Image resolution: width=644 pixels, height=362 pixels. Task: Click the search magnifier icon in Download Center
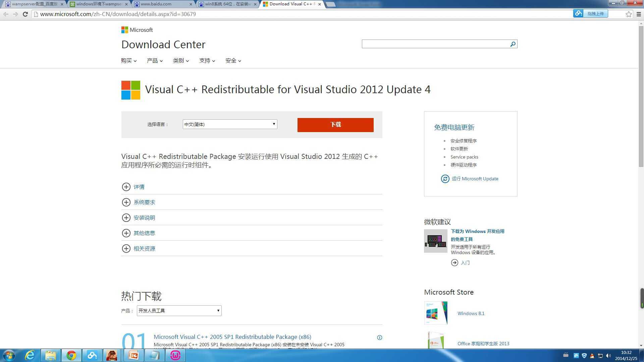point(513,44)
